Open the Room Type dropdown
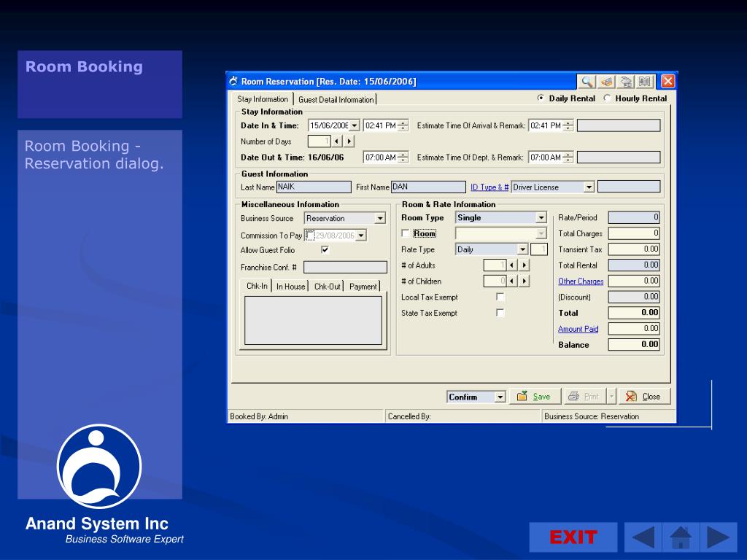 coord(541,217)
